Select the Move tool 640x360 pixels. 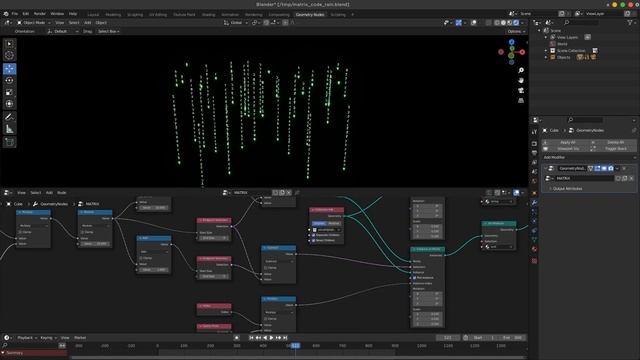click(x=9, y=69)
